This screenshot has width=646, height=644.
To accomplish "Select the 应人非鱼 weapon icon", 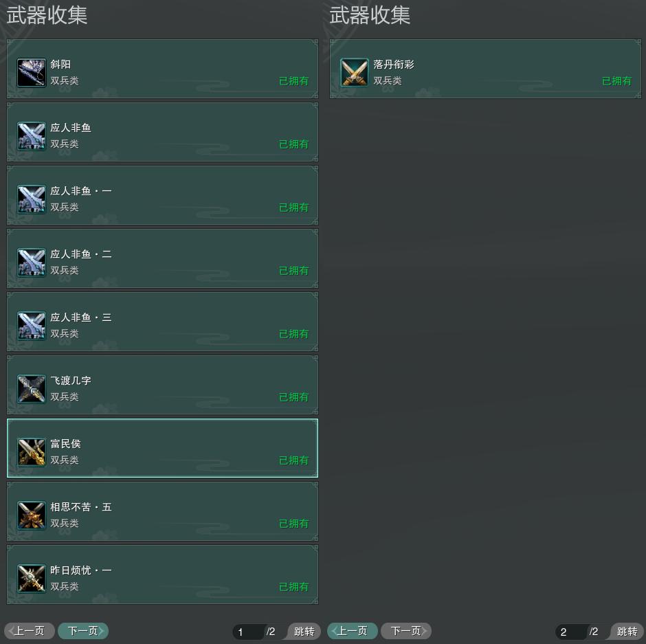I will coord(32,136).
